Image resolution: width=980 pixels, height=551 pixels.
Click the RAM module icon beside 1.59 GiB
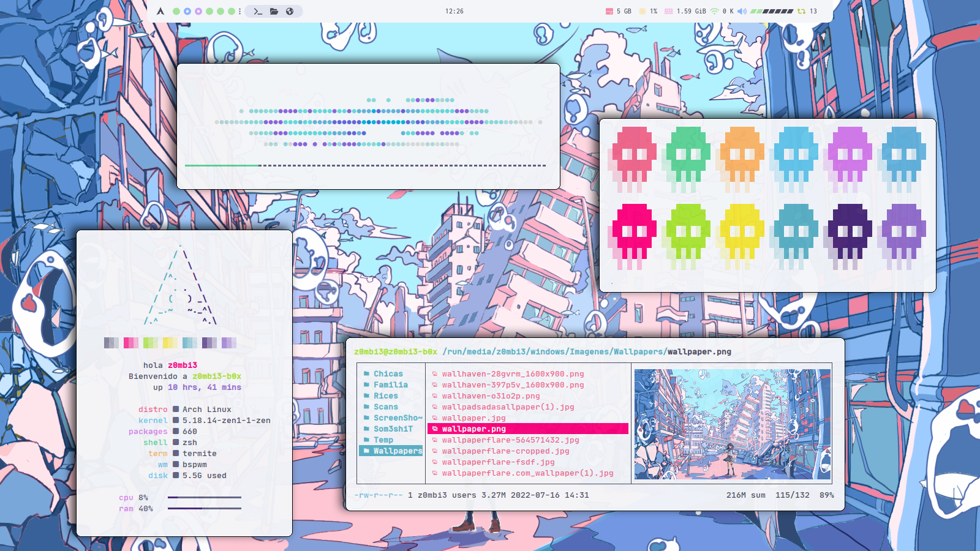point(669,11)
